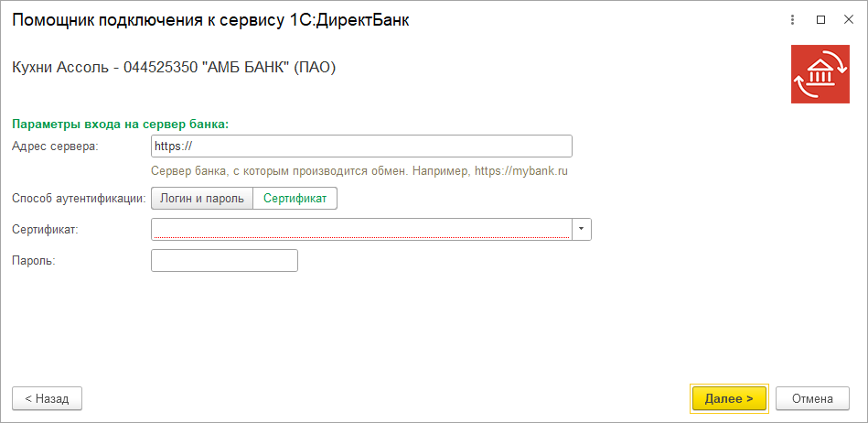868x423 pixels.
Task: Click the Пароль input field
Action: pyautogui.click(x=224, y=261)
